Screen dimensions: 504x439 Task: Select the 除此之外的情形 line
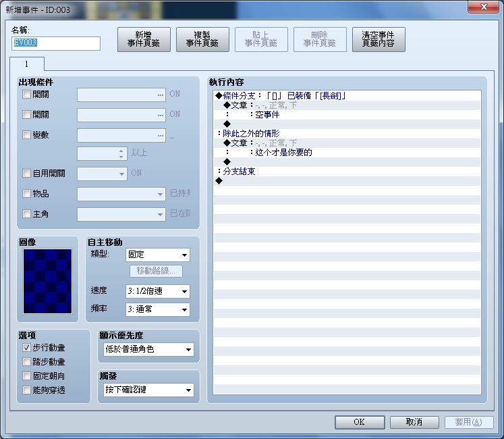347,134
